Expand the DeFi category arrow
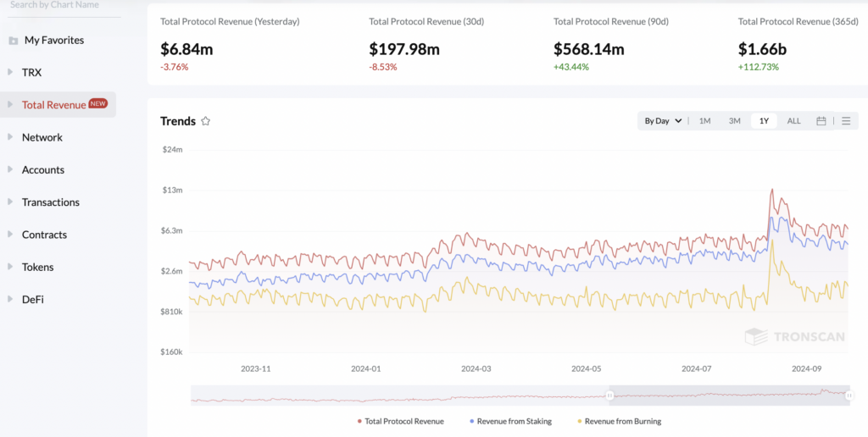This screenshot has height=437, width=868. [x=10, y=299]
